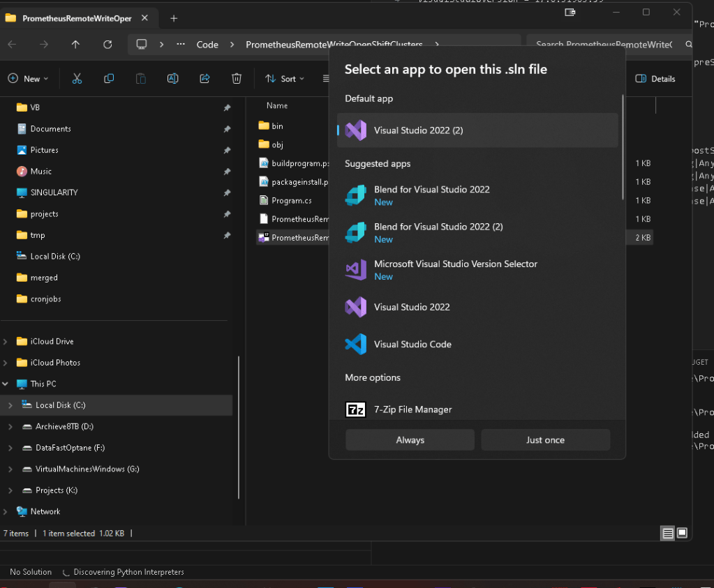Click the Always button
This screenshot has width=714, height=588.
pos(410,440)
